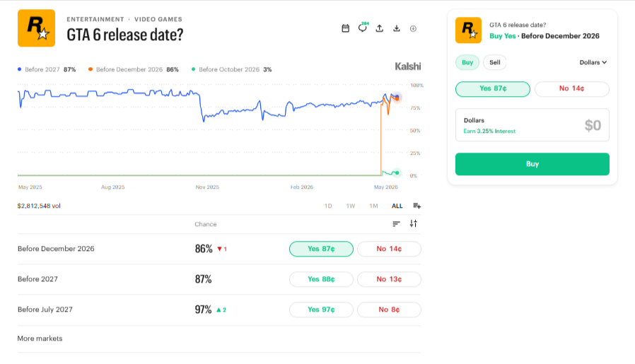Toggle Before 2027 legend series
This screenshot has width=635, height=364.
click(47, 70)
